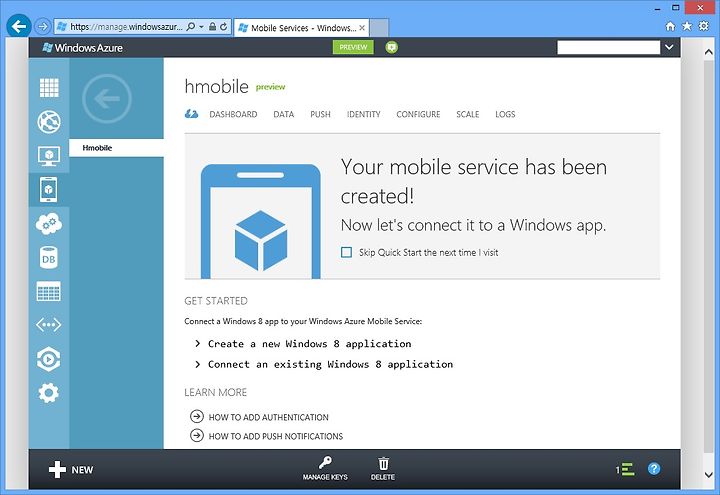Viewport: 720px width, 495px height.
Task: Open Cloud Services gear-cloud icon in sidebar
Action: pyautogui.click(x=49, y=224)
